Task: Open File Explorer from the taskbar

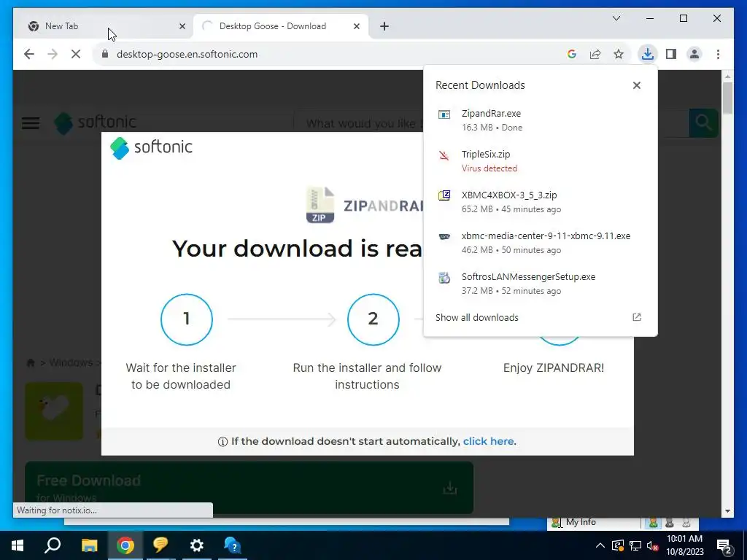Action: [x=89, y=545]
